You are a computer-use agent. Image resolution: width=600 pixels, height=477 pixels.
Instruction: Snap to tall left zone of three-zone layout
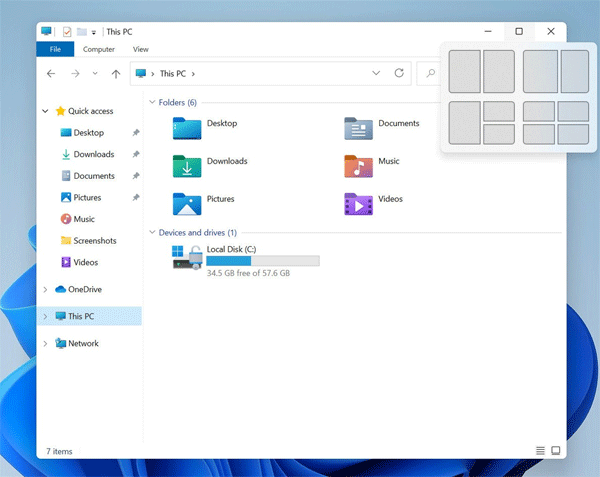(x=465, y=123)
